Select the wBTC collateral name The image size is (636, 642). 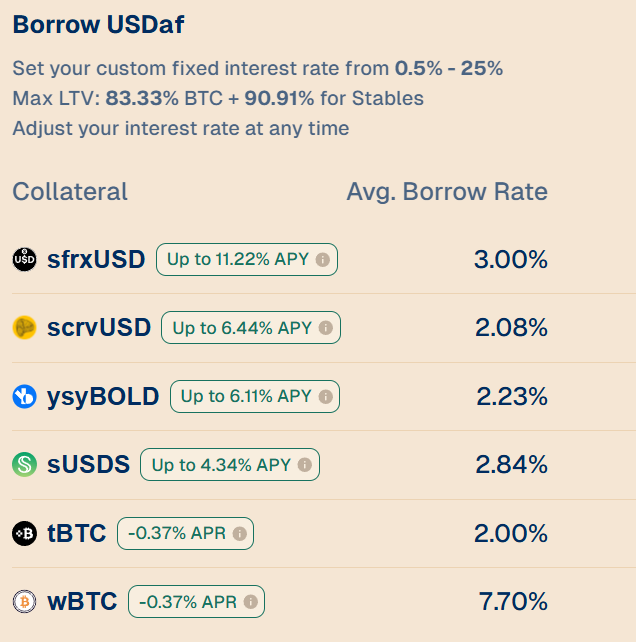pyautogui.click(x=82, y=601)
